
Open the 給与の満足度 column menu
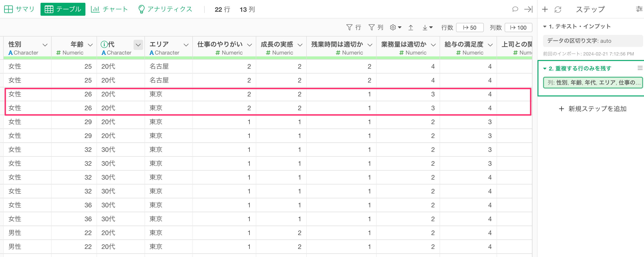tap(490, 45)
